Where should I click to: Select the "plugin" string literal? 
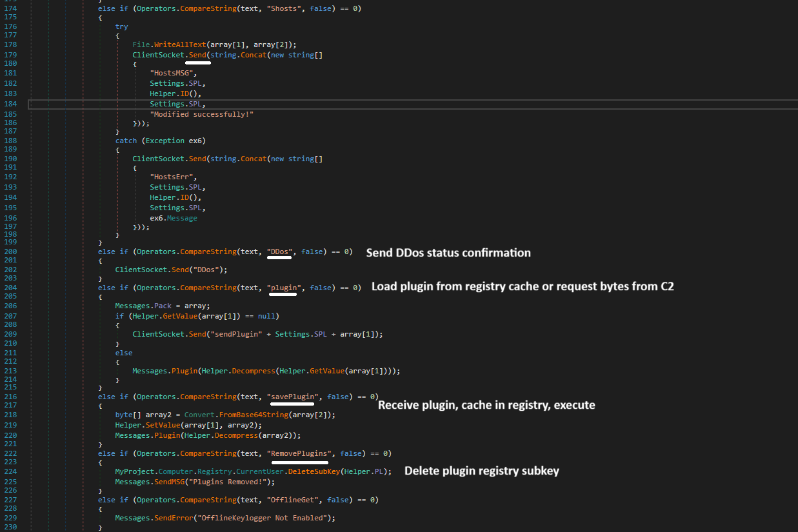pos(284,288)
